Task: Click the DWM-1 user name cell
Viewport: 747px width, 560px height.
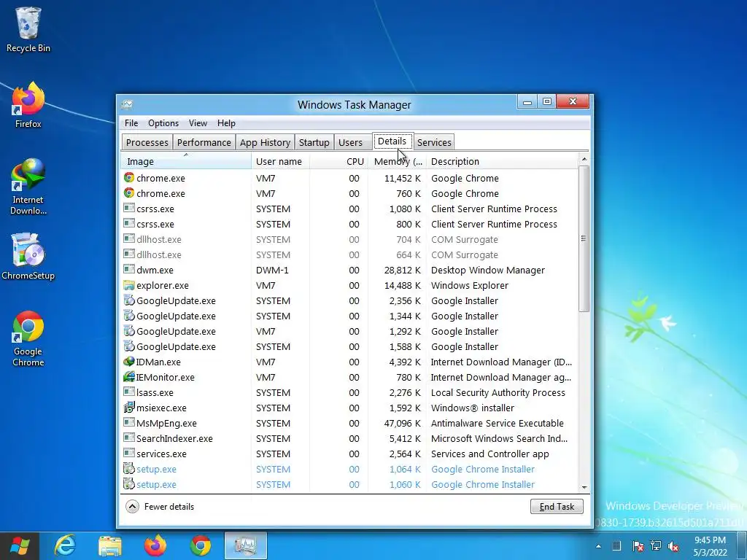Action: [x=272, y=270]
